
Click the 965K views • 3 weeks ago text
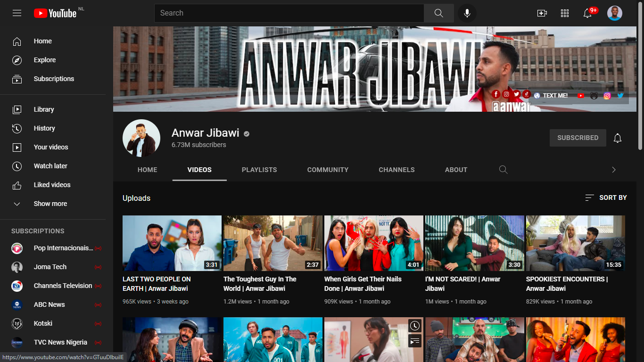pyautogui.click(x=156, y=302)
